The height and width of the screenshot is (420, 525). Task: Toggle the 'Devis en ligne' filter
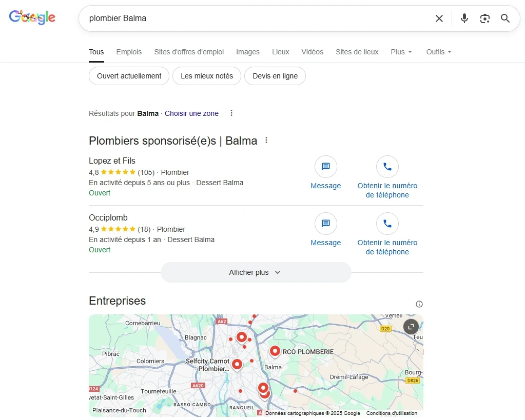pyautogui.click(x=275, y=75)
